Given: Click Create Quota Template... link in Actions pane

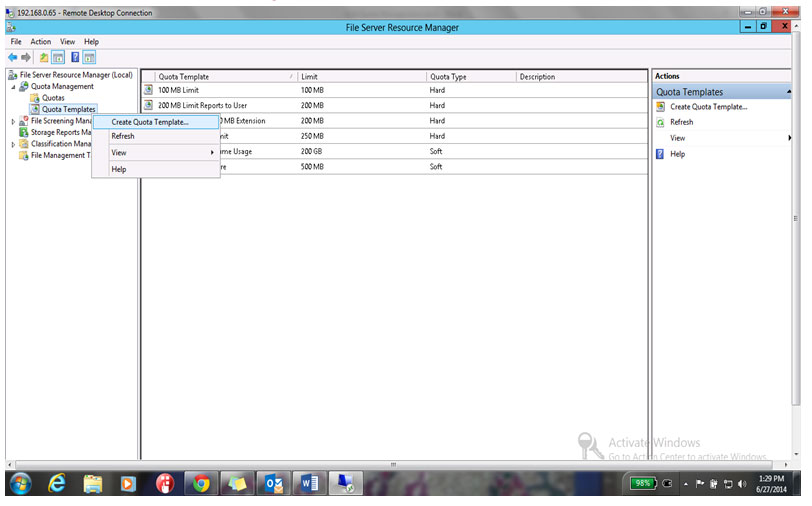Looking at the screenshot, I should 708,107.
